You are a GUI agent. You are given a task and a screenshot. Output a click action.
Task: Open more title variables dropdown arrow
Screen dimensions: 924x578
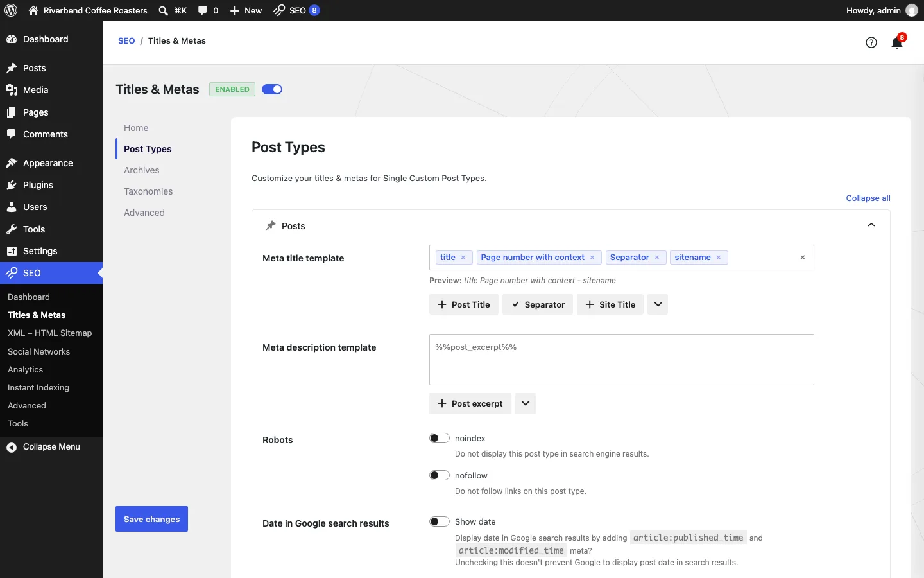click(658, 304)
